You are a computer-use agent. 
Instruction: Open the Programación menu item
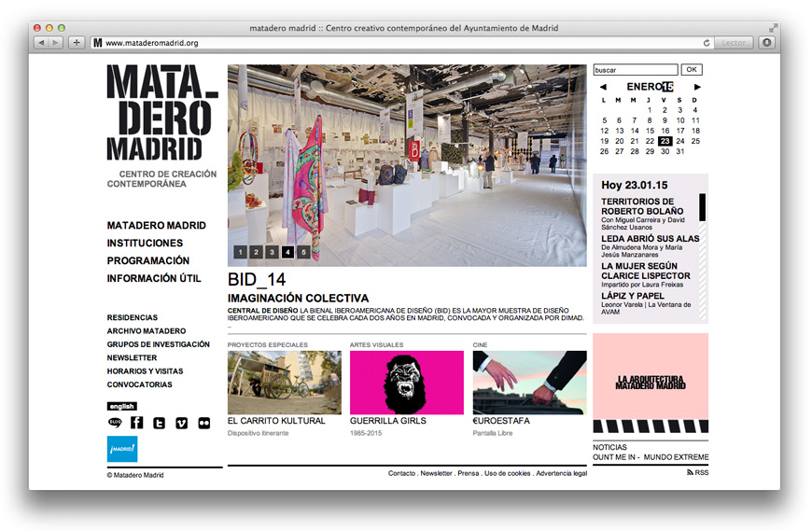tap(148, 261)
